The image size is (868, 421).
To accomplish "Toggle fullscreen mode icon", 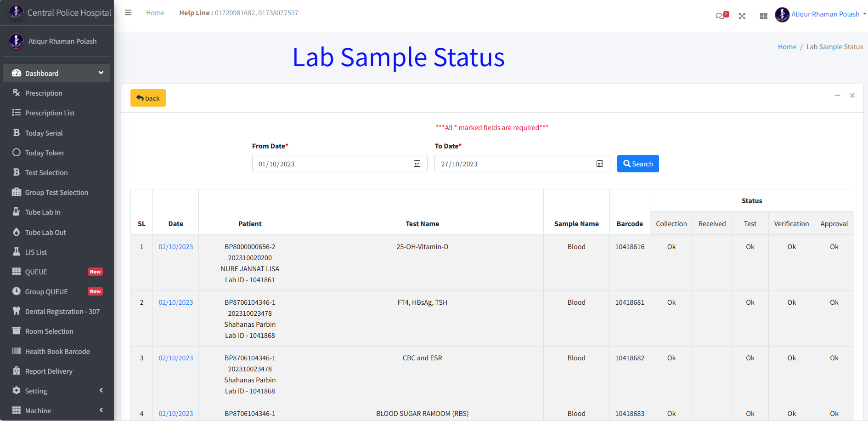I will click(x=742, y=16).
